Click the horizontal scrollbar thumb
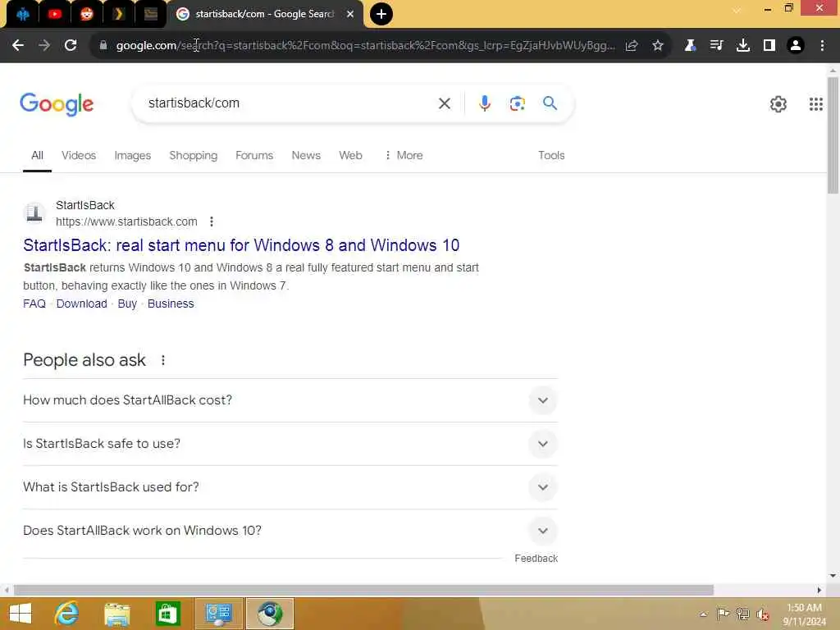The width and height of the screenshot is (840, 630). (363, 590)
